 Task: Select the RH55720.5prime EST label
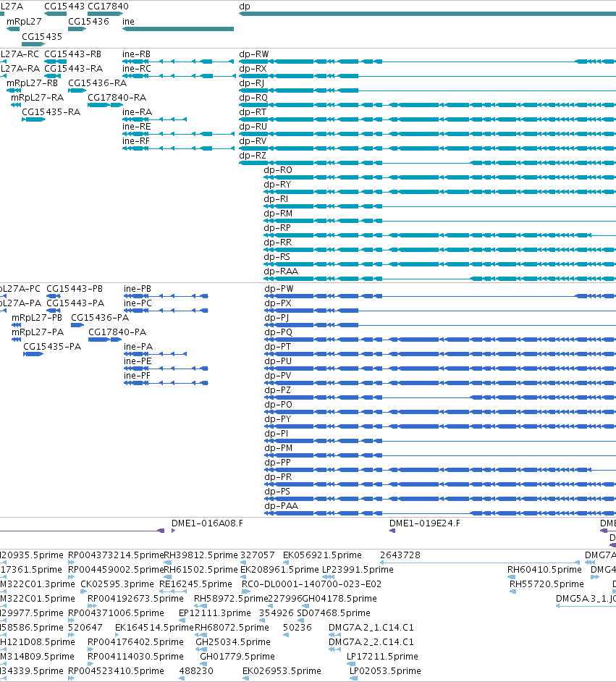pos(547,584)
